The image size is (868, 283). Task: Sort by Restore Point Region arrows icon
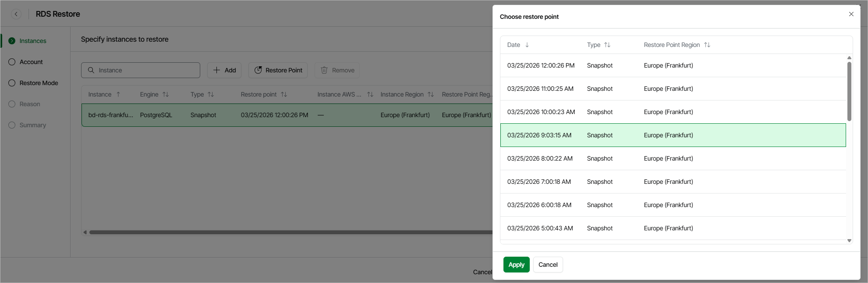[x=707, y=45]
